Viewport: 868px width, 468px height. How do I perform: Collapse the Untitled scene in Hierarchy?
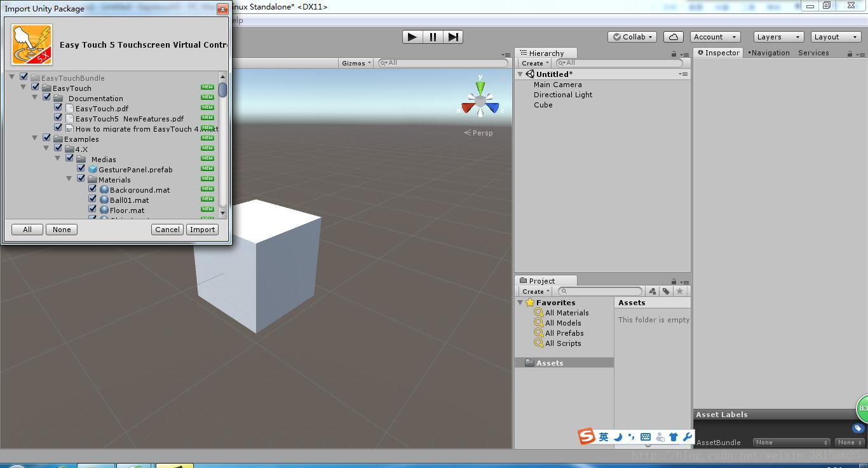[x=520, y=74]
